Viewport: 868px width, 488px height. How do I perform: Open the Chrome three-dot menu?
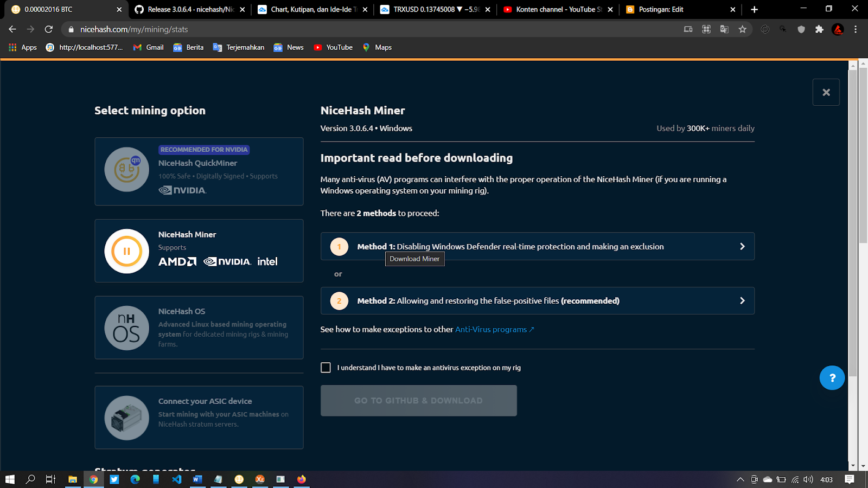tap(856, 29)
